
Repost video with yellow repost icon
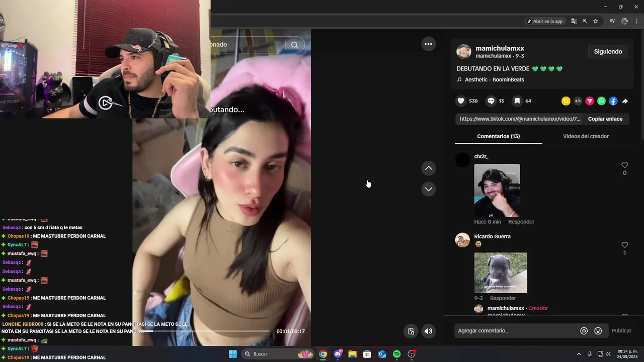click(566, 101)
